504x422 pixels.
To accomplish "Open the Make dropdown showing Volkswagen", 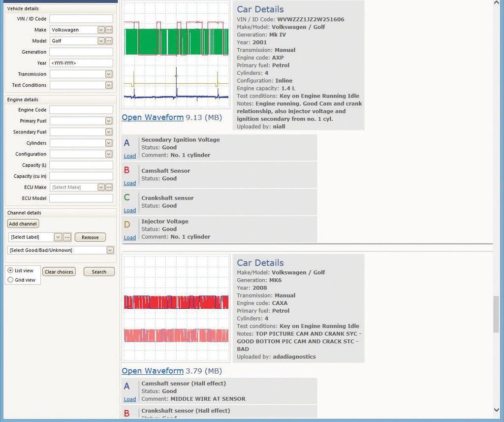I will (101, 30).
